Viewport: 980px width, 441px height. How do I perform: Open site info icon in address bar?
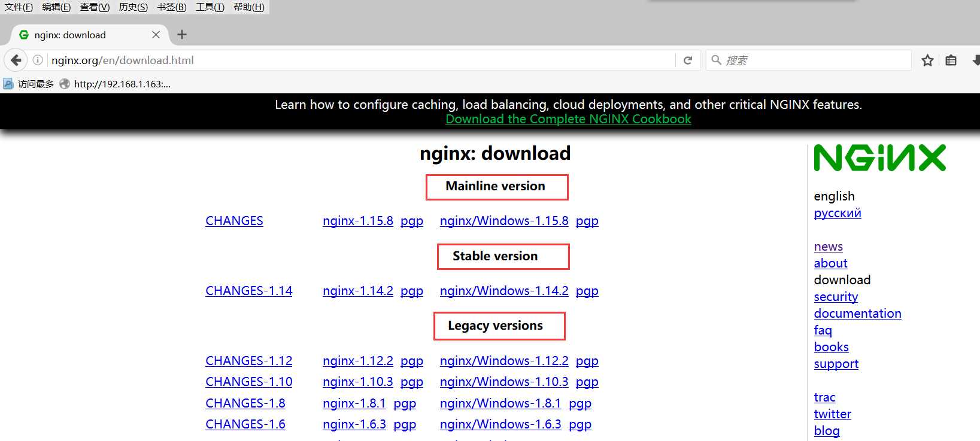pos(38,60)
